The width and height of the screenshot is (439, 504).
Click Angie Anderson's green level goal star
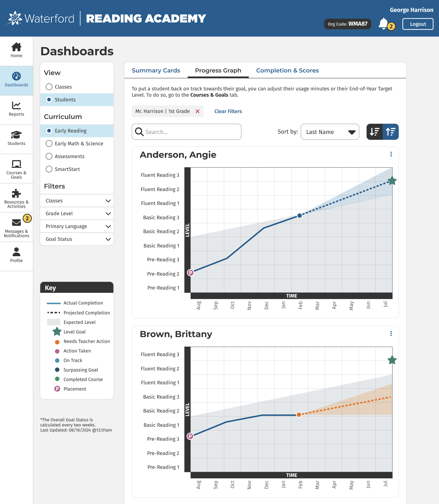pyautogui.click(x=392, y=181)
